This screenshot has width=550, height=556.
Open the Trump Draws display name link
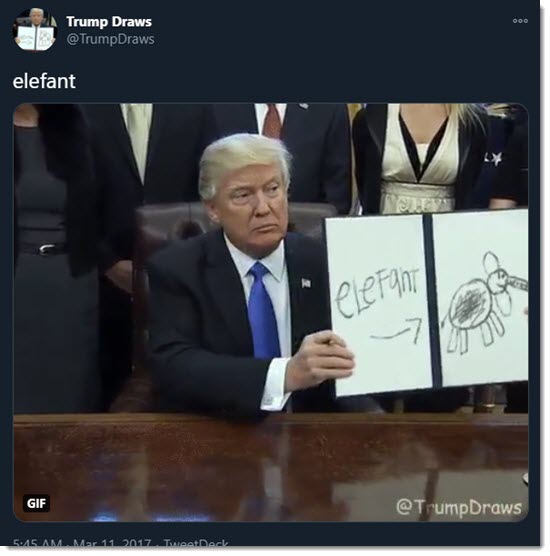click(x=109, y=22)
